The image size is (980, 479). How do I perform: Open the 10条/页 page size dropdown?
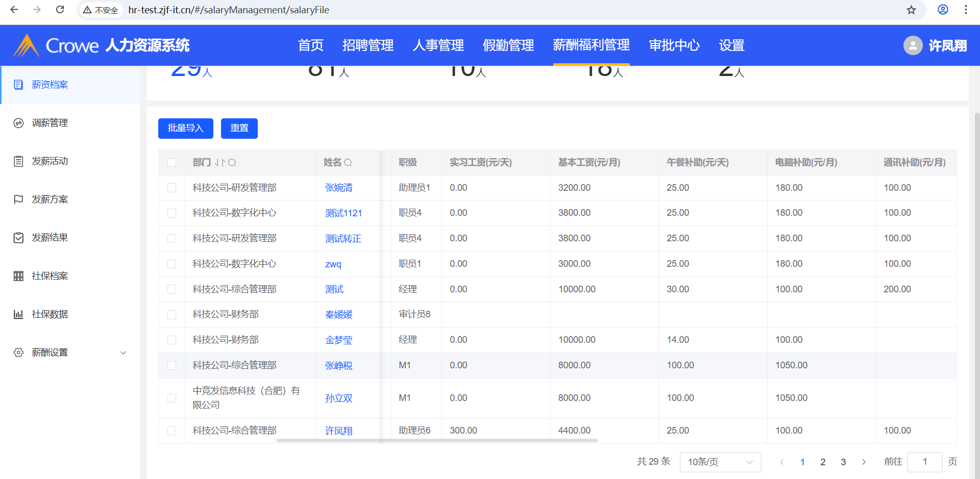point(720,462)
